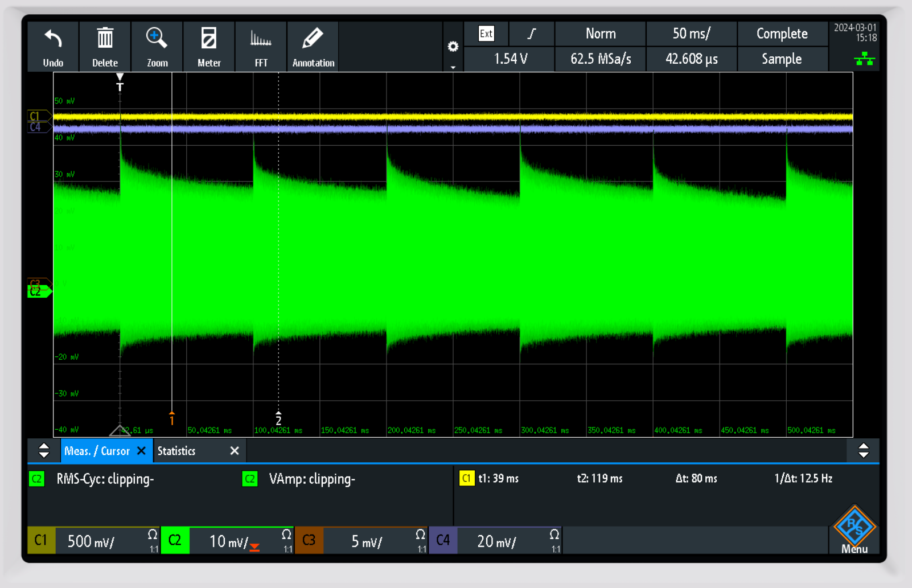Screen dimensions: 912x588
Task: Click the network connection status icon
Action: pyautogui.click(x=864, y=59)
